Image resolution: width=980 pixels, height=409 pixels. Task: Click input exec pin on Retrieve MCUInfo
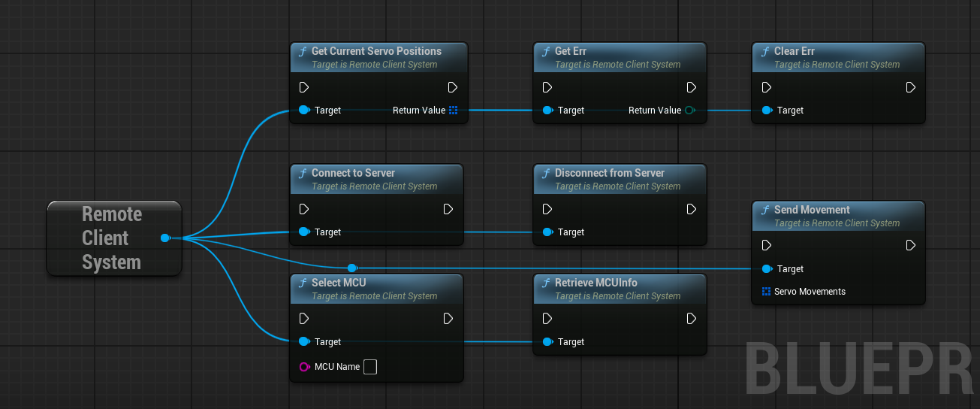(x=547, y=319)
